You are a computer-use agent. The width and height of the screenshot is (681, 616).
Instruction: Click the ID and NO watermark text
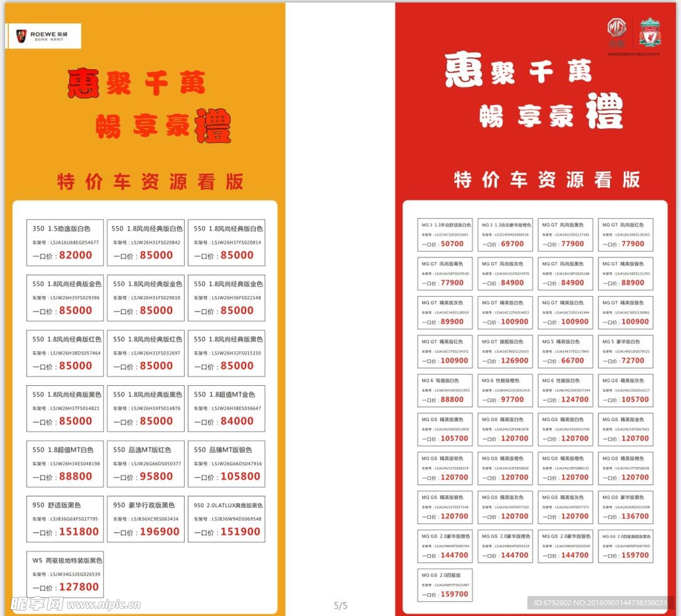[x=600, y=603]
